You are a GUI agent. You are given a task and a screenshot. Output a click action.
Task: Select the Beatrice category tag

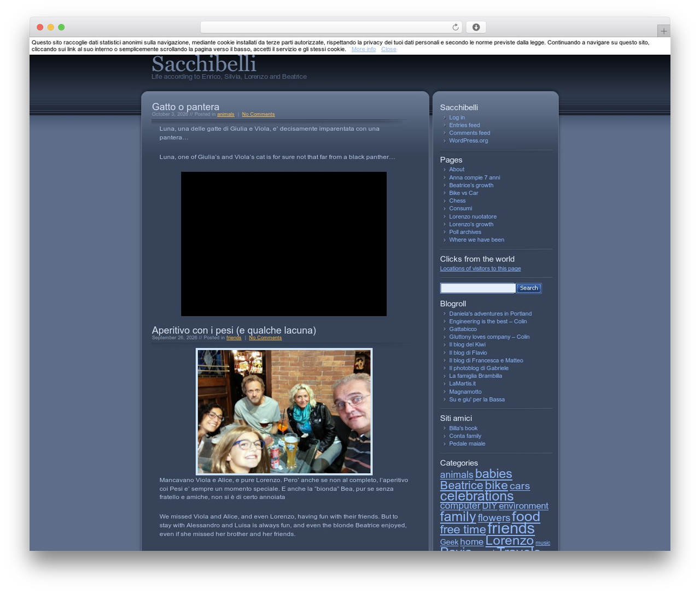(462, 485)
